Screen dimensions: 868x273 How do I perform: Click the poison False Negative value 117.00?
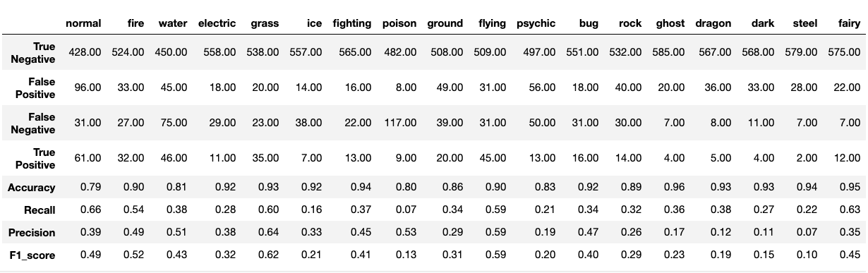[x=400, y=123]
